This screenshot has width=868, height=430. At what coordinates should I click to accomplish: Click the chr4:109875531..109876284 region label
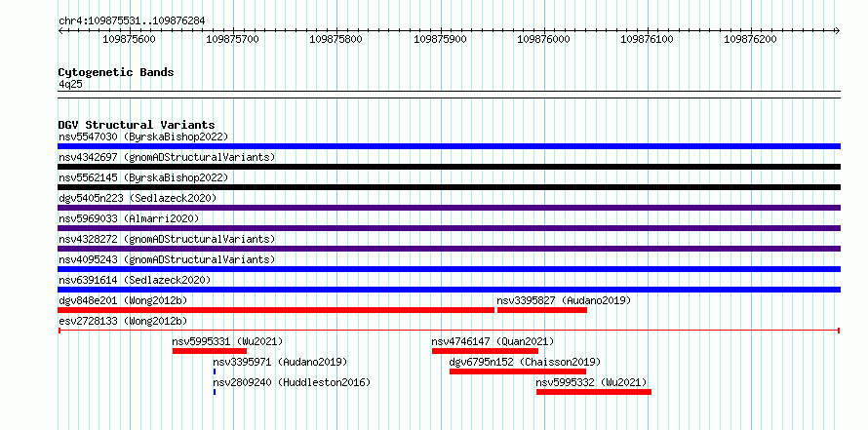[x=132, y=21]
